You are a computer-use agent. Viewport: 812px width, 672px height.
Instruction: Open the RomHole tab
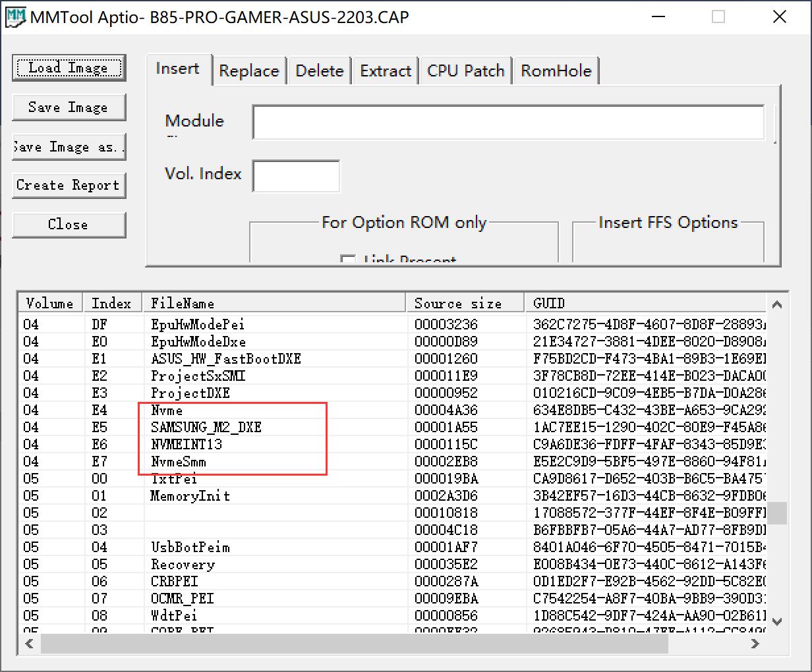(556, 71)
